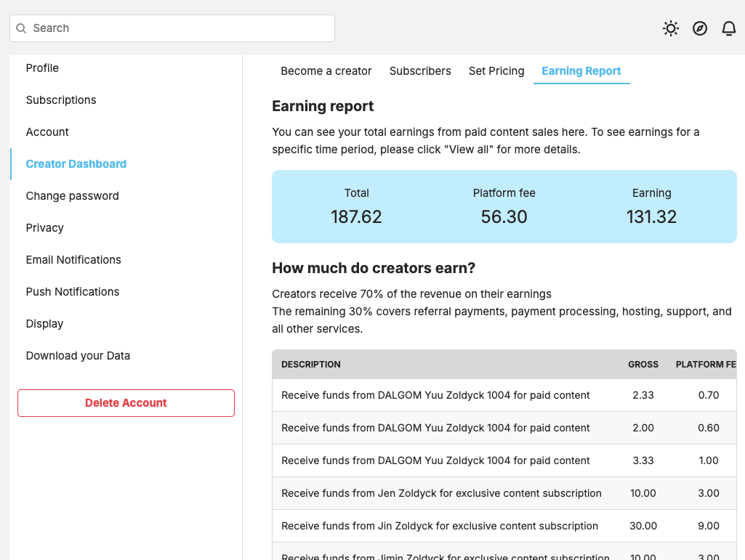
Task: Open the Account settings section
Action: pos(47,131)
